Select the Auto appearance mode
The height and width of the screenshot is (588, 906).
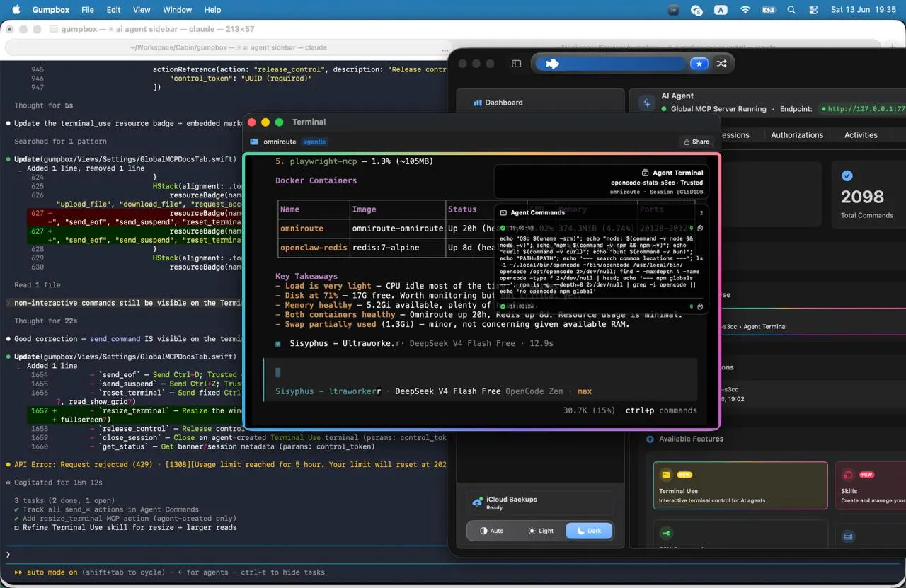tap(492, 531)
